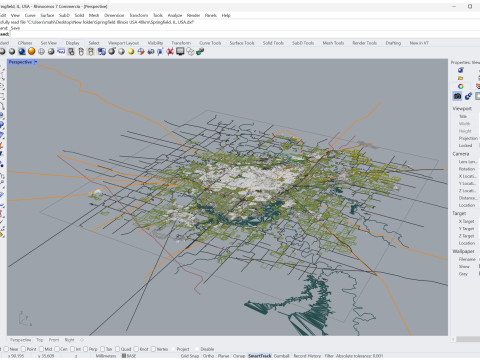The image size is (480, 360).
Task: Switch to Top viewport tab
Action: [40, 340]
